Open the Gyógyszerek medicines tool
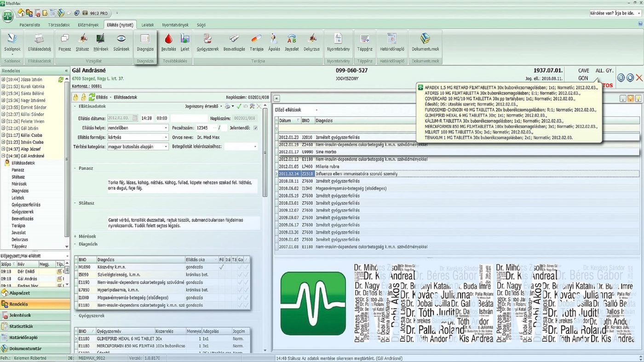This screenshot has height=362, width=644. (x=207, y=42)
